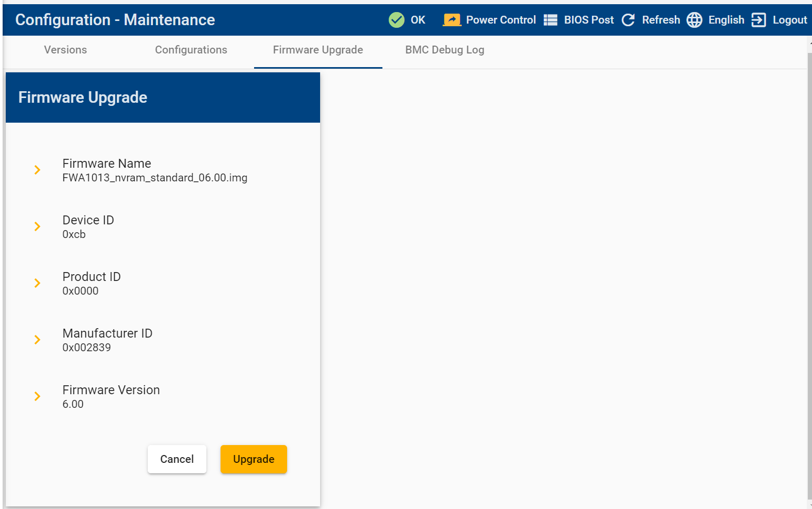Expand the Manufacturer ID chevron
This screenshot has width=812, height=509.
point(37,340)
